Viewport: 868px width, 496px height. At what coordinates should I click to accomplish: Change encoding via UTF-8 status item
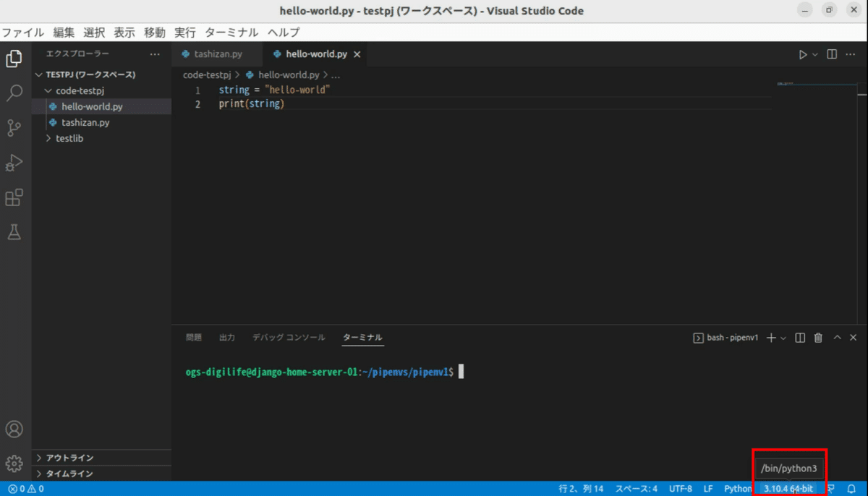pos(680,489)
